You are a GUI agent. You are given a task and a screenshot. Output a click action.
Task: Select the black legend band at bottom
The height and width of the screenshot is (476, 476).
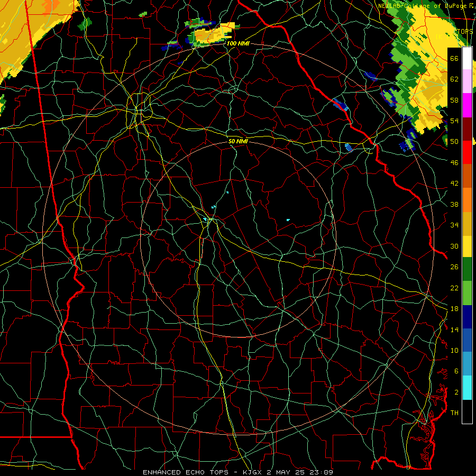[467, 411]
